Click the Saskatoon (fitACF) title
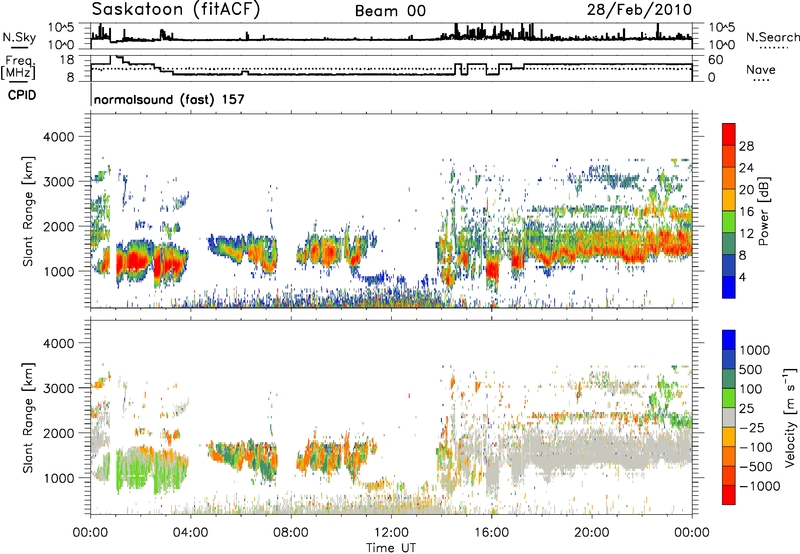The image size is (800, 554). pos(176,9)
